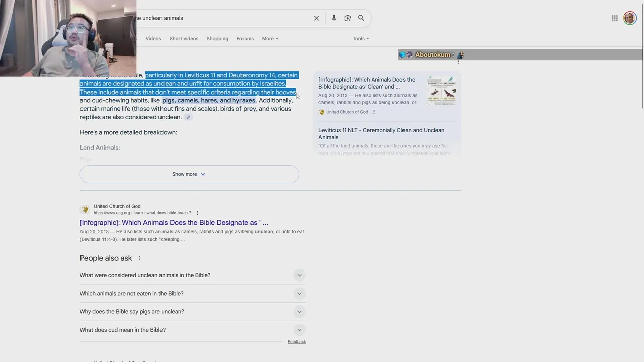Open AI overview three-dot options menu
Image resolution: width=644 pixels, height=362 pixels.
458,61
